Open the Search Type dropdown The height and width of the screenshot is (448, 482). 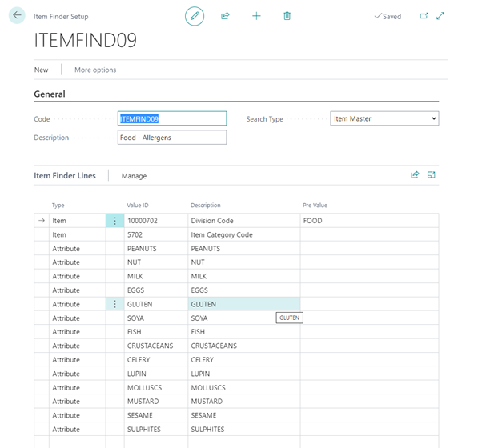click(385, 118)
